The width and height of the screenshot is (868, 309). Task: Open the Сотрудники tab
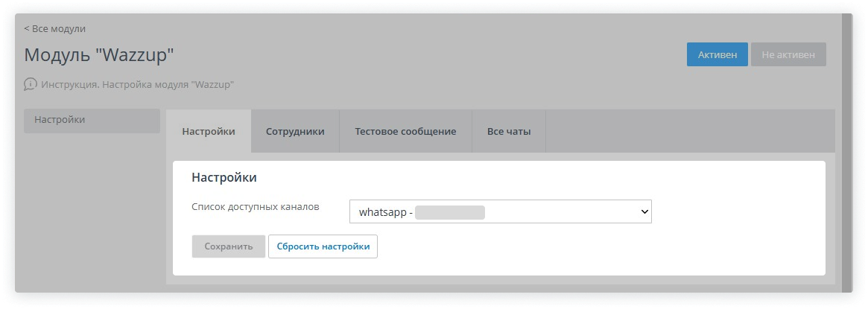[295, 131]
